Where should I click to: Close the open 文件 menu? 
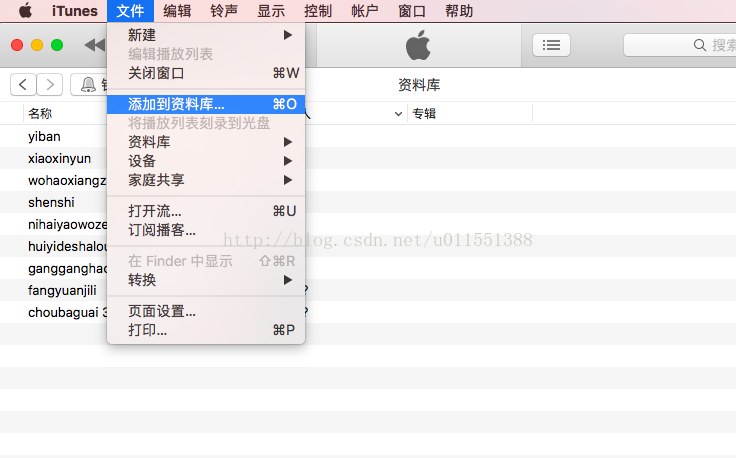pyautogui.click(x=130, y=11)
